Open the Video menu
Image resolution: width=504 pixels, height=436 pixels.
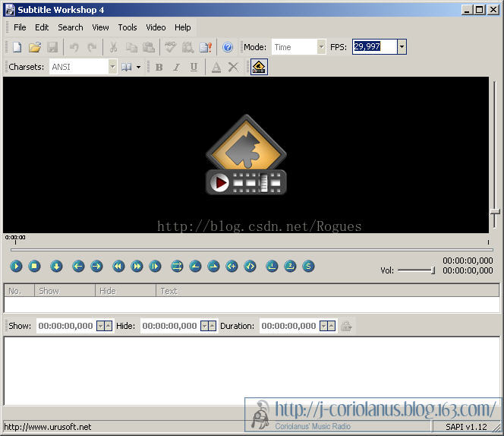[156, 27]
